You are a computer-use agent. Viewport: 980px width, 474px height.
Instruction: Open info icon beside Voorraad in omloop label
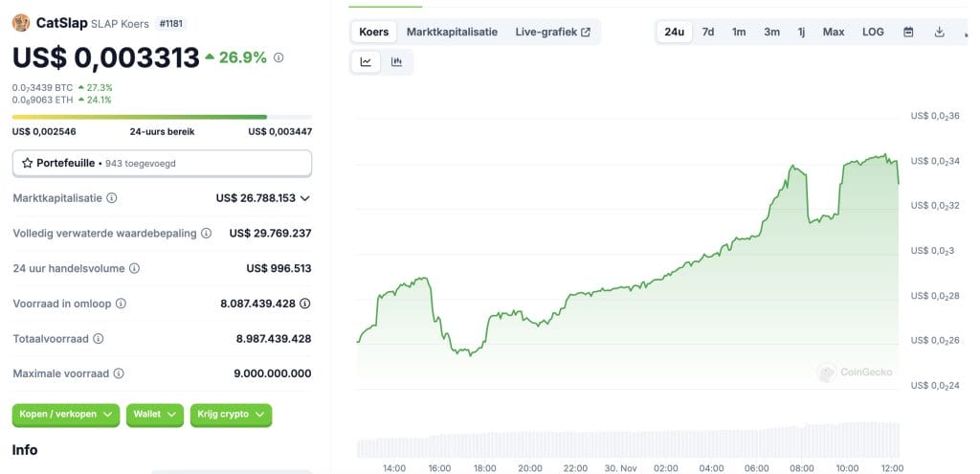click(121, 304)
